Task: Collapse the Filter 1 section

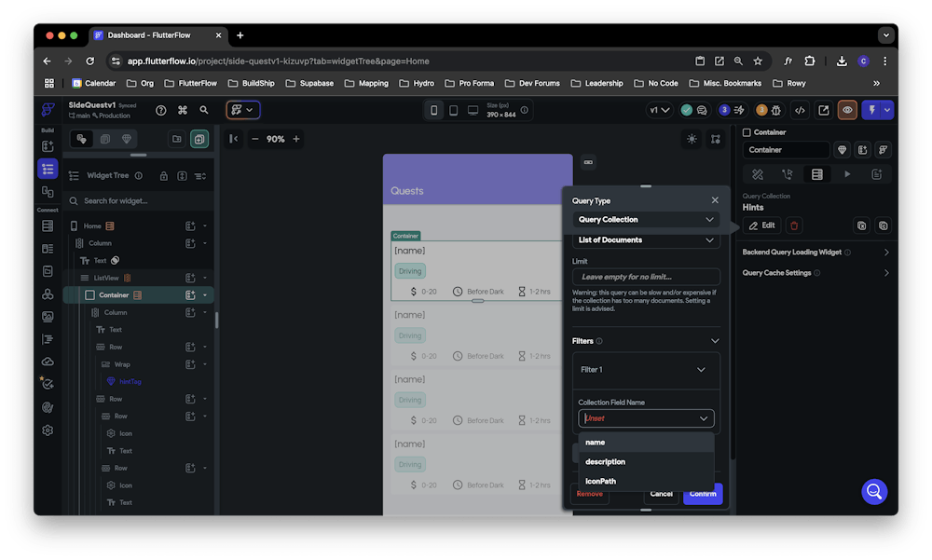Action: coord(701,370)
